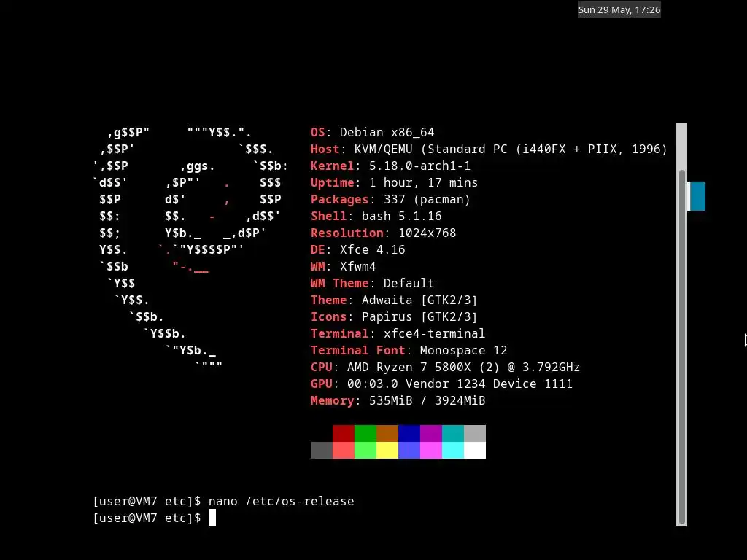Click the terminal's vertical scrollbar
747x560 pixels.
682,324
